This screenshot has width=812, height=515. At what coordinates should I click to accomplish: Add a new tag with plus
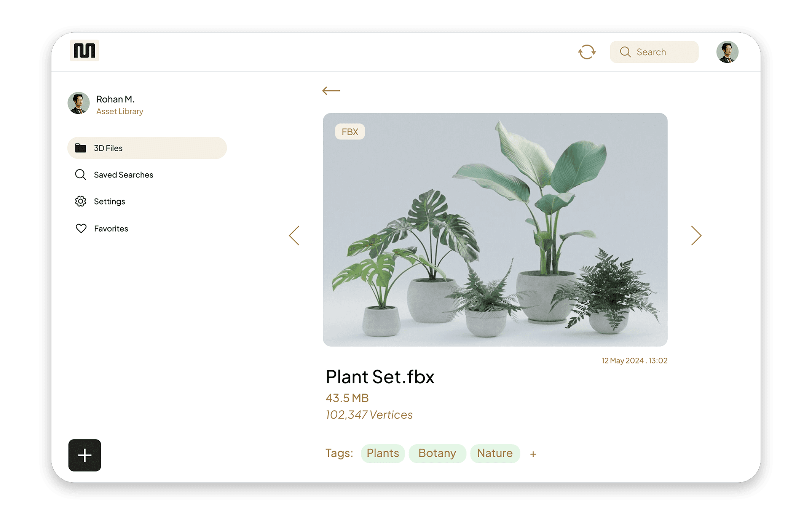pos(533,454)
